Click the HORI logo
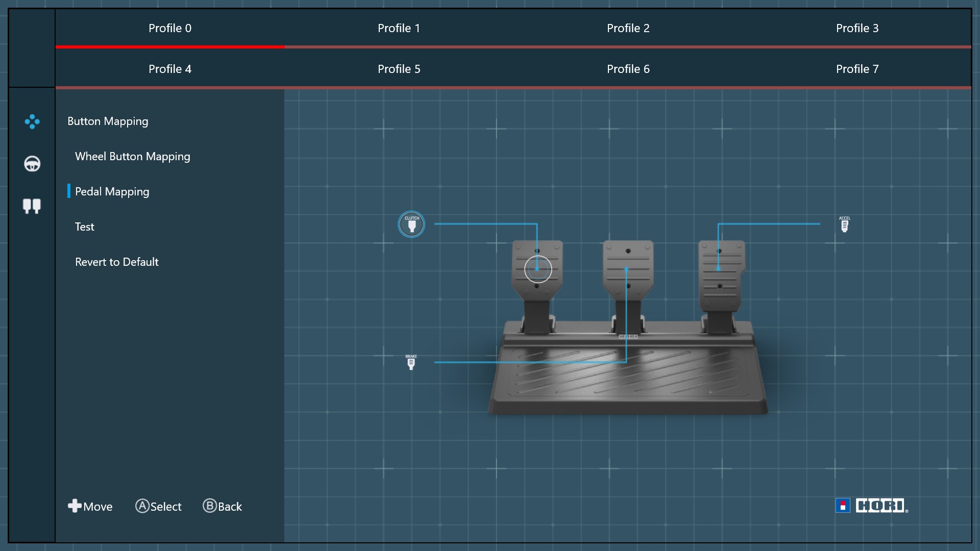The width and height of the screenshot is (980, 551). pyautogui.click(x=872, y=506)
